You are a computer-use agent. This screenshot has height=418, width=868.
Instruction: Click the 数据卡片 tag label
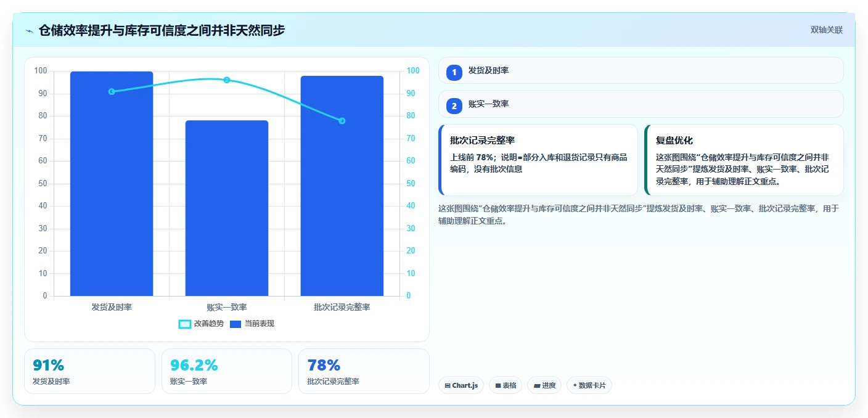pyautogui.click(x=592, y=386)
